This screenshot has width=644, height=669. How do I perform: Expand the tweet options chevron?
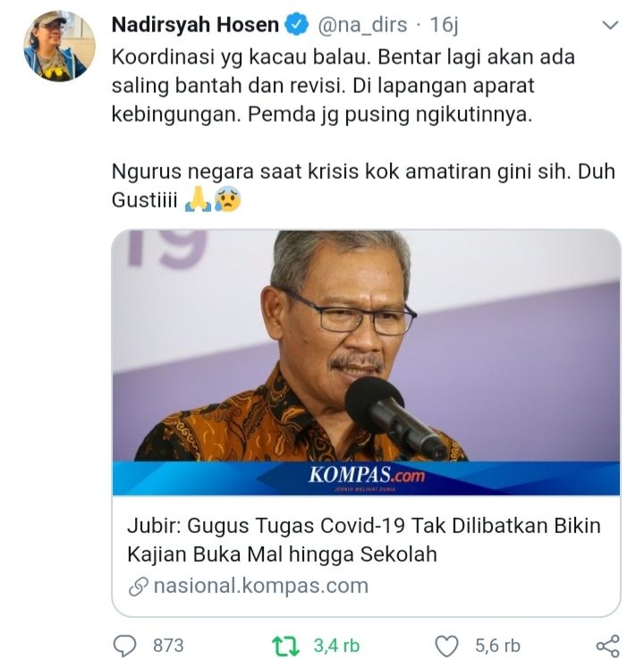pos(610,25)
